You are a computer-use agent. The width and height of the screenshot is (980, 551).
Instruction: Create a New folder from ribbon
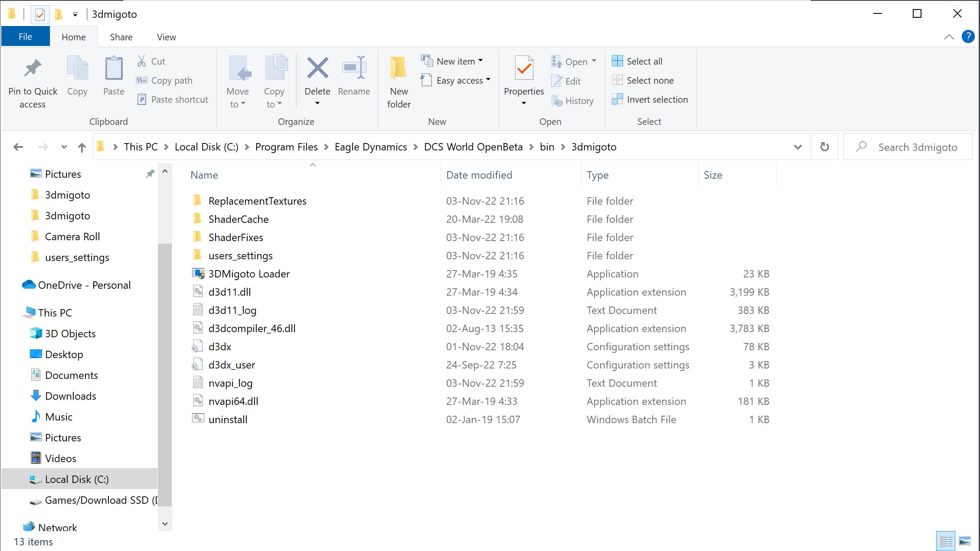pyautogui.click(x=399, y=82)
